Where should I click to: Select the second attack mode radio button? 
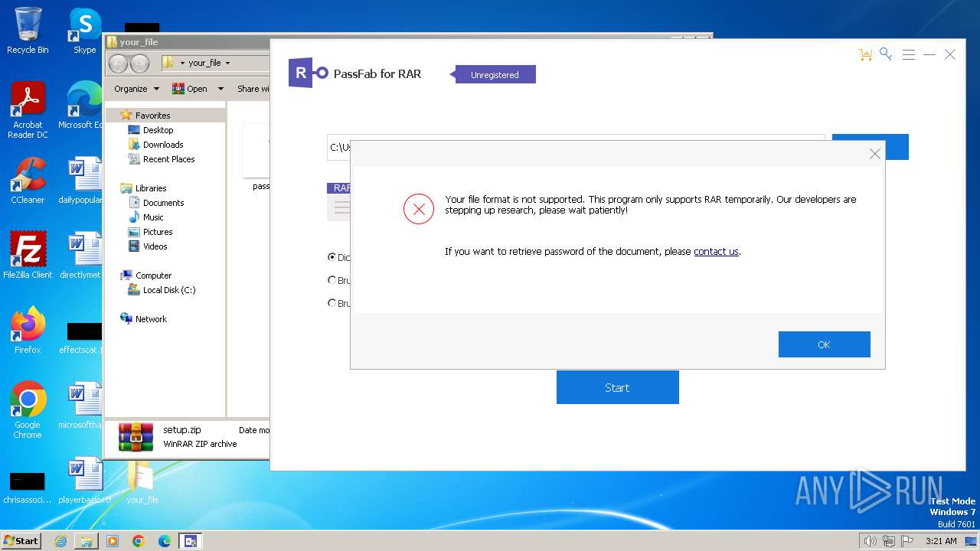[332, 280]
